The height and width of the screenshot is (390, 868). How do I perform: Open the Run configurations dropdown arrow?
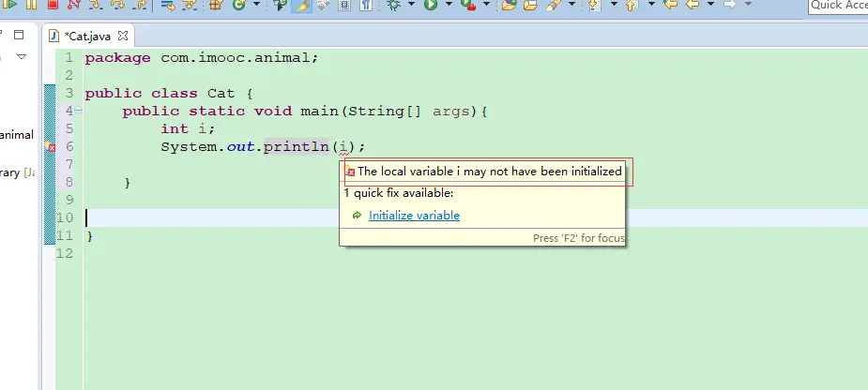[449, 4]
